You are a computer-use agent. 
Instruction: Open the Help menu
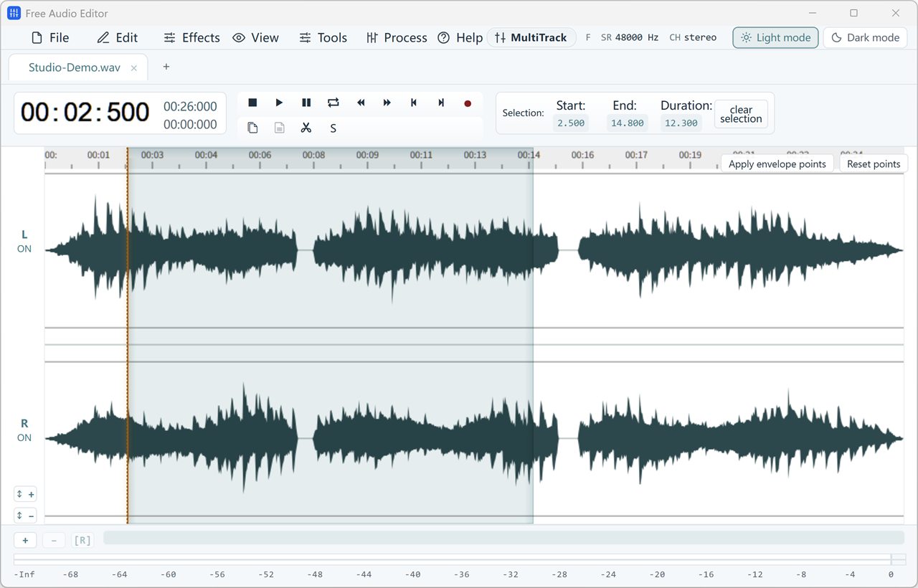(x=460, y=38)
